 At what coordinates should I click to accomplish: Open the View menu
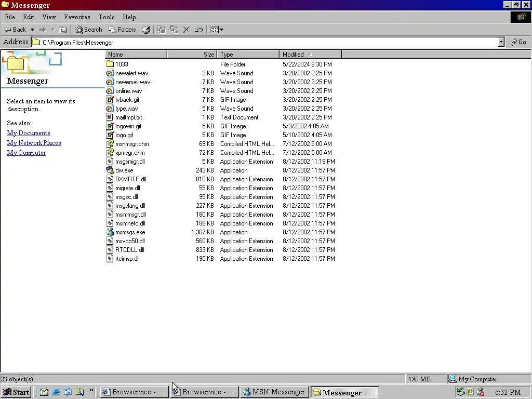pos(49,17)
